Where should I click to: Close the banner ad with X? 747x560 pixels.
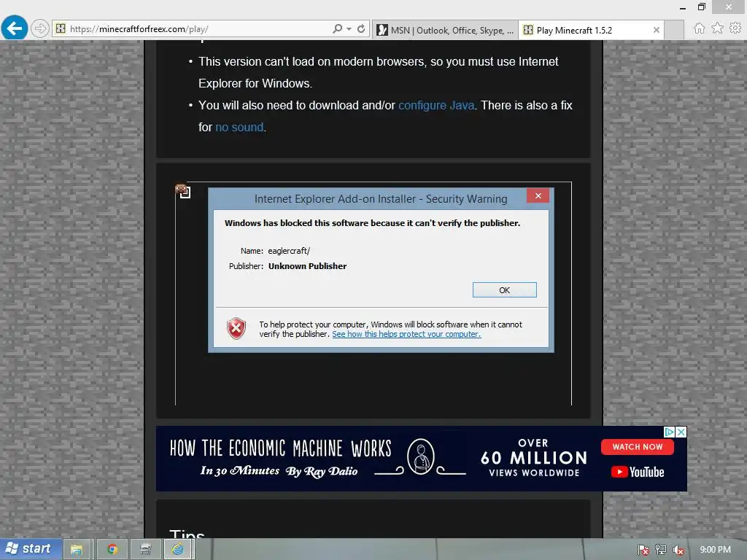click(x=681, y=432)
